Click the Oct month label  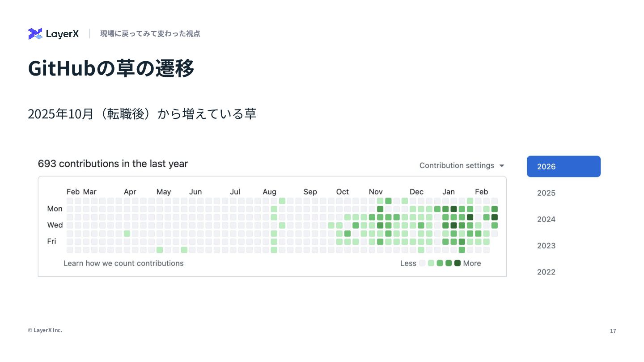click(x=343, y=192)
